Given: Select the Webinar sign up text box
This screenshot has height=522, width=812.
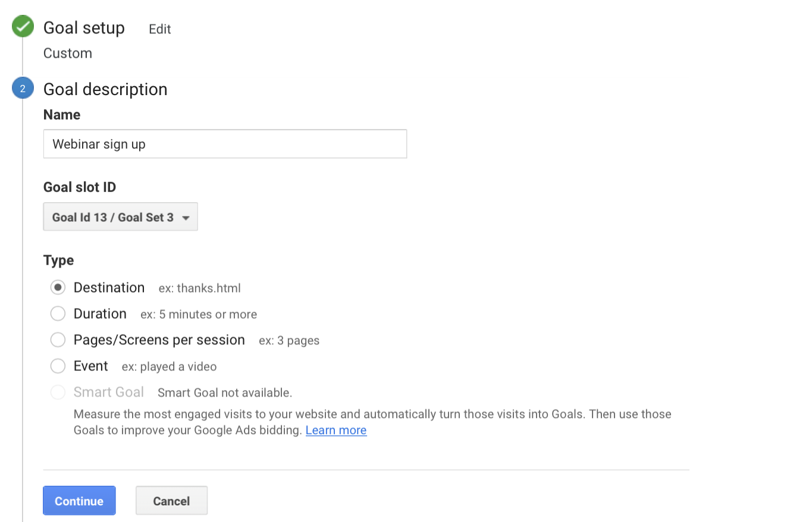Looking at the screenshot, I should click(x=225, y=143).
